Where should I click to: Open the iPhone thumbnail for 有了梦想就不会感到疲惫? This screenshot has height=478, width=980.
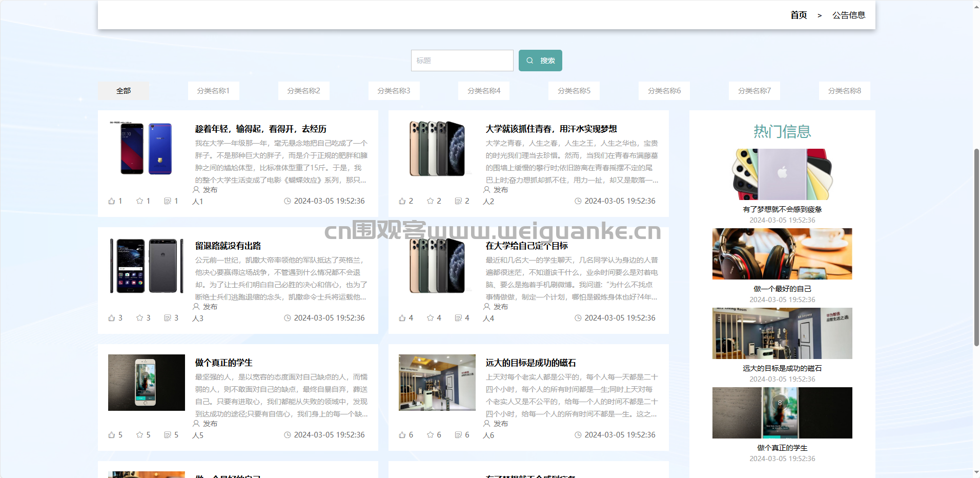pyautogui.click(x=782, y=174)
